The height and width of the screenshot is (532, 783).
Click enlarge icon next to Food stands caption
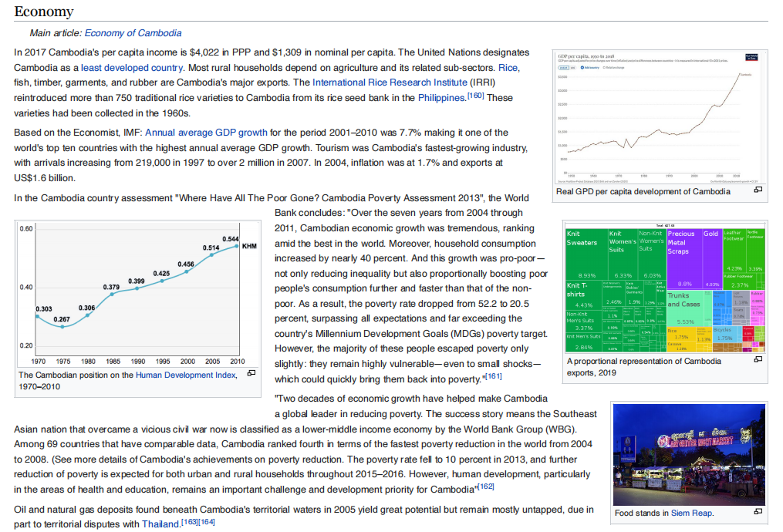[x=758, y=511]
